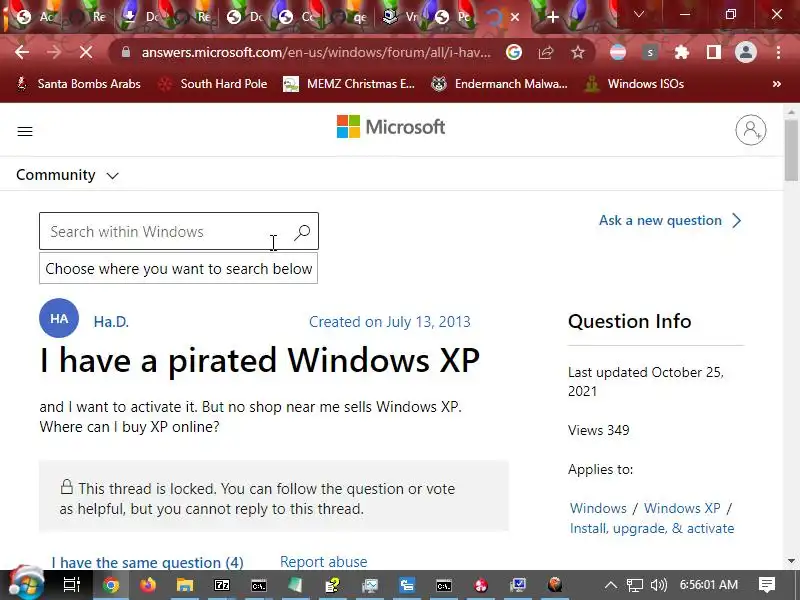Open 'Install, upgrade, & activate' link
This screenshot has width=800, height=600.
pyautogui.click(x=652, y=528)
